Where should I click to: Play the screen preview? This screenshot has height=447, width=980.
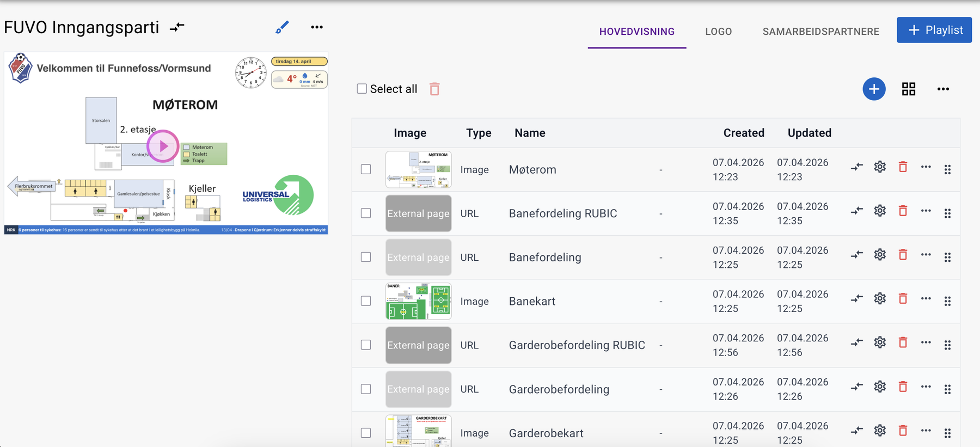pos(163,146)
